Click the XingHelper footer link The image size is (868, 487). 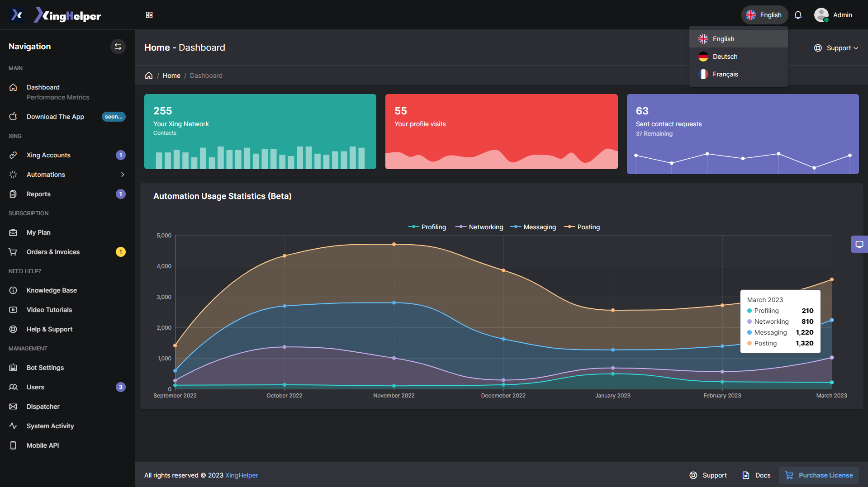click(242, 475)
